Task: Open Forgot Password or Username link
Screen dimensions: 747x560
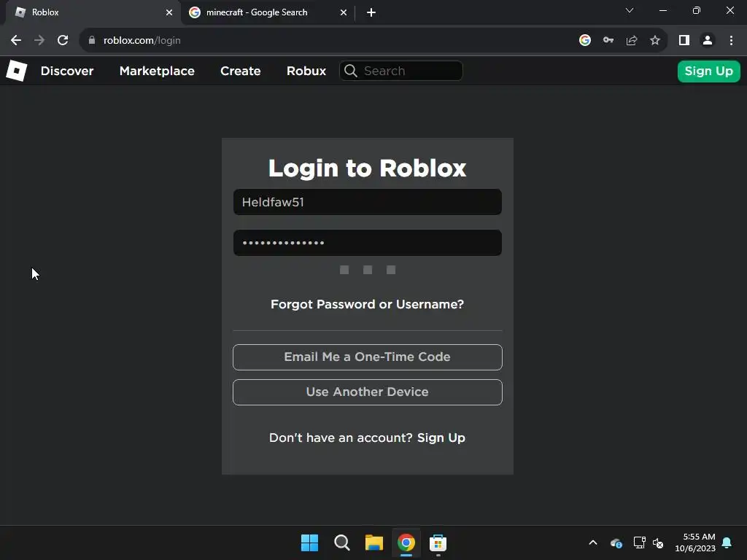Action: pos(368,304)
